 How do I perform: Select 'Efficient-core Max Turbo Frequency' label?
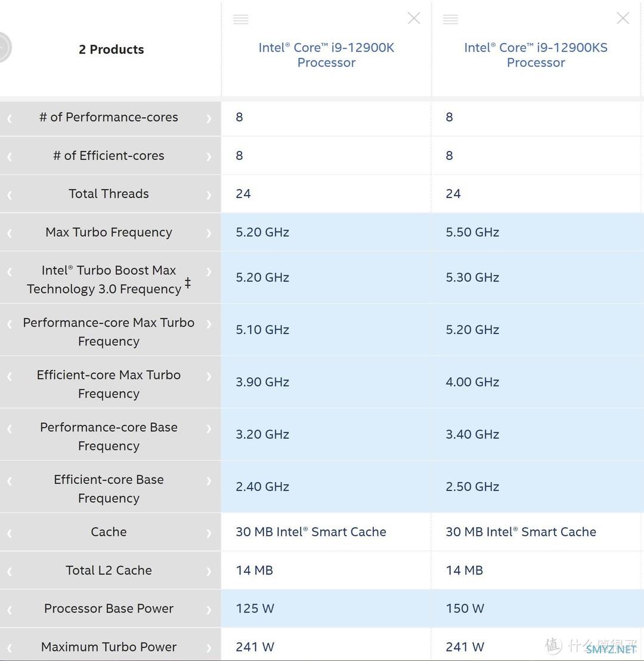(x=109, y=384)
